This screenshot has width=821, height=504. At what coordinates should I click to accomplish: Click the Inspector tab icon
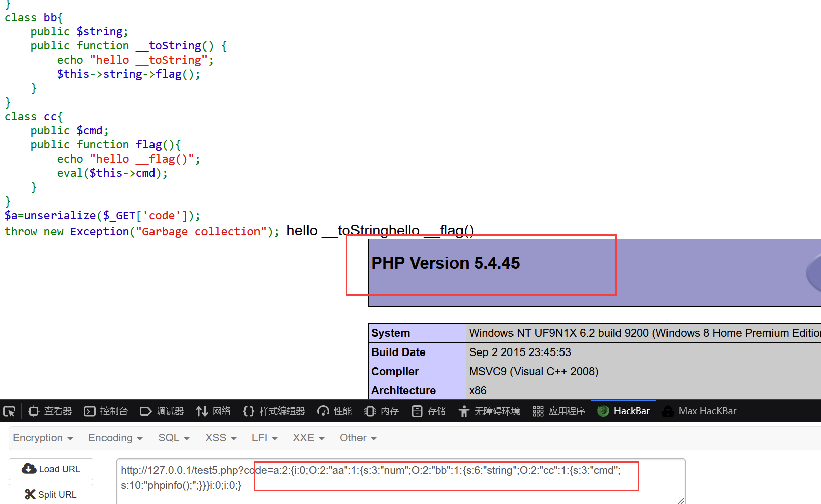34,411
